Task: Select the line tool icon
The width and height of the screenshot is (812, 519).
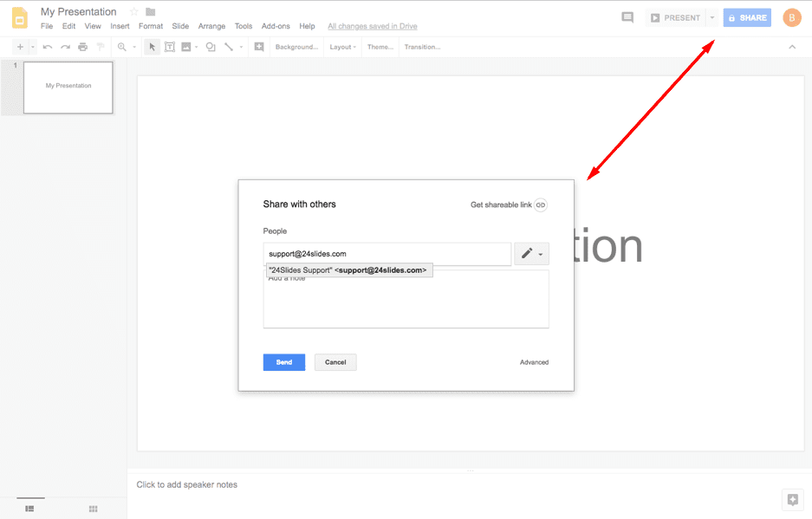Action: pyautogui.click(x=229, y=47)
